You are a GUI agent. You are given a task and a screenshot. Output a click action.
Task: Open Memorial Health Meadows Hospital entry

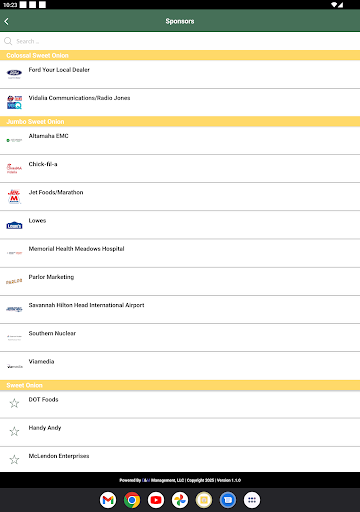pos(180,253)
